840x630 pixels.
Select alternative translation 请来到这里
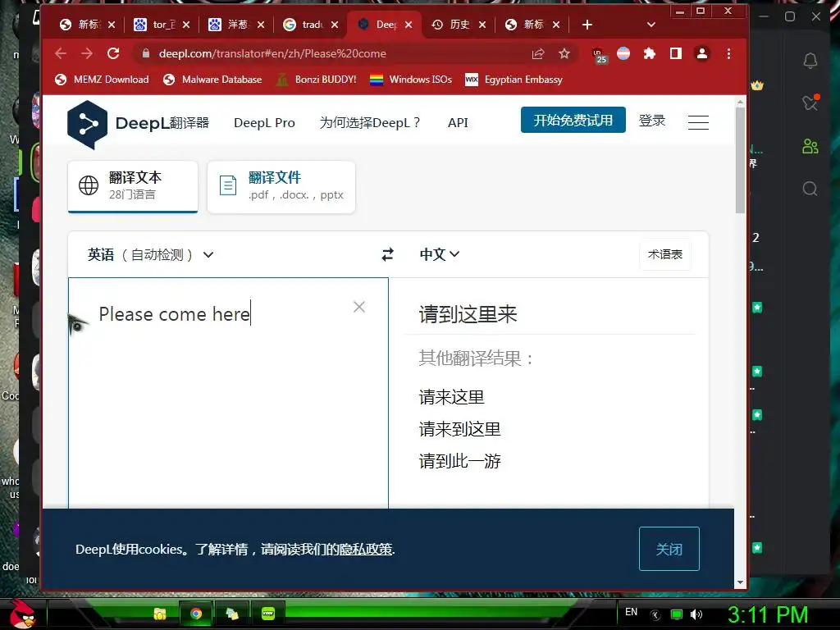[459, 429]
